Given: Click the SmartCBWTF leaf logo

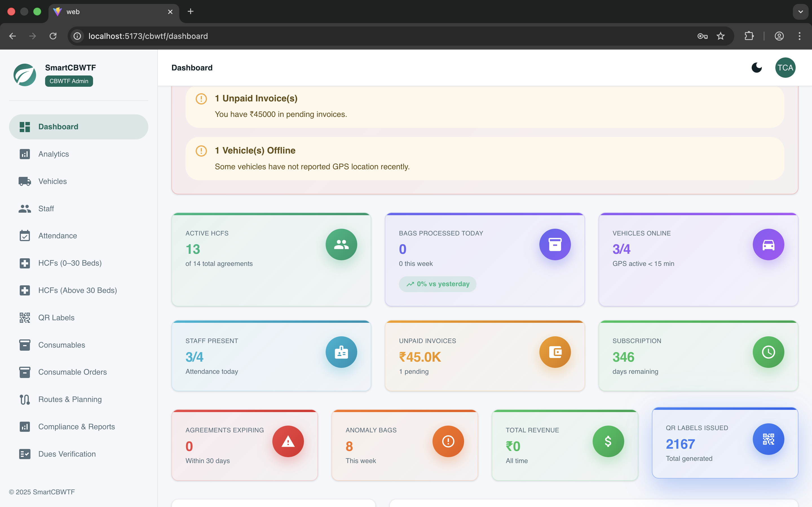Looking at the screenshot, I should 25,74.
